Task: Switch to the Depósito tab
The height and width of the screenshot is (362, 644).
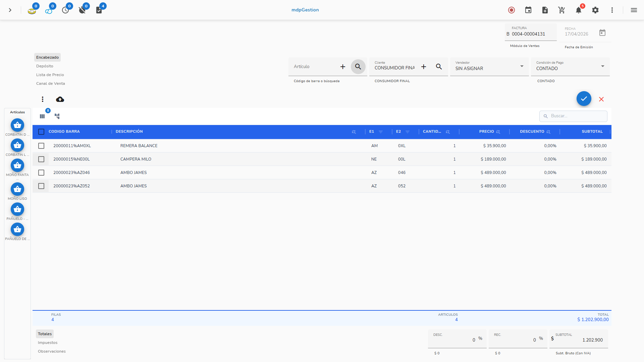Action: click(x=45, y=66)
